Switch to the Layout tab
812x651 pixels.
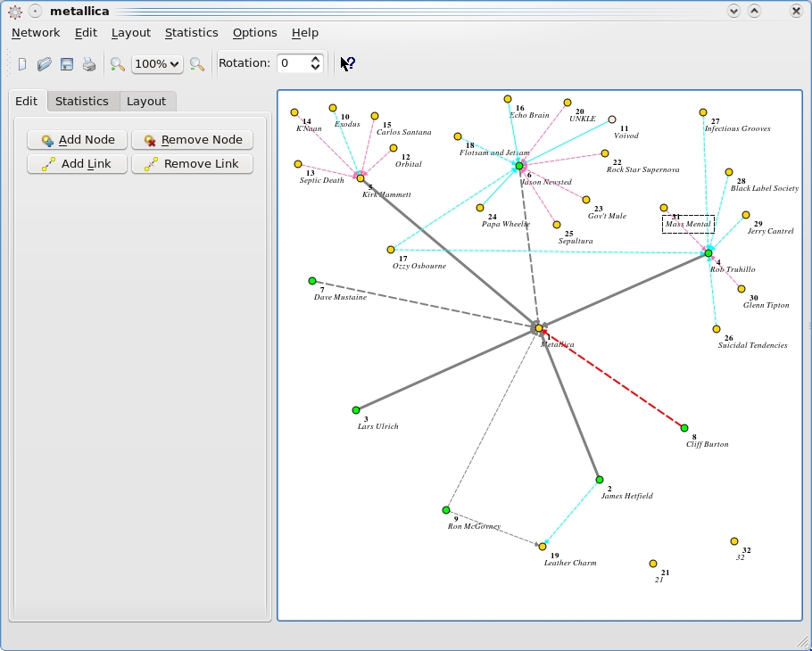point(146,101)
